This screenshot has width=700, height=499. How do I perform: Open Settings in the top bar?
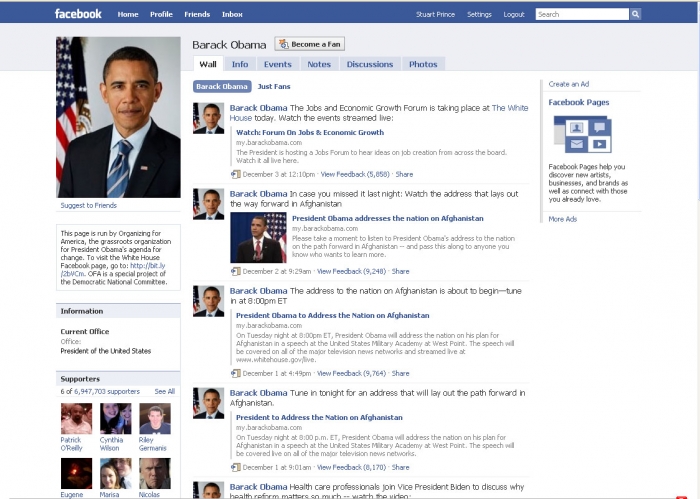tap(479, 14)
